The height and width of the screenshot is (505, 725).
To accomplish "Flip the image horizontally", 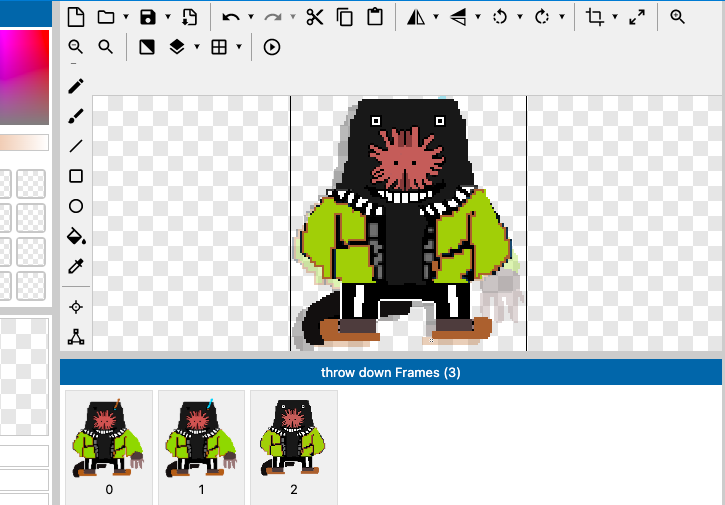I will click(416, 17).
